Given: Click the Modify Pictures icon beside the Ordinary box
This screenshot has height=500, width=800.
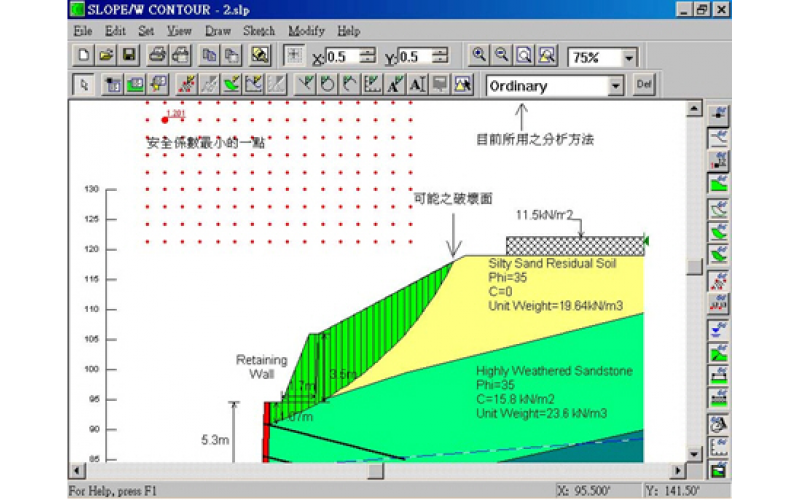Looking at the screenshot, I should point(462,85).
